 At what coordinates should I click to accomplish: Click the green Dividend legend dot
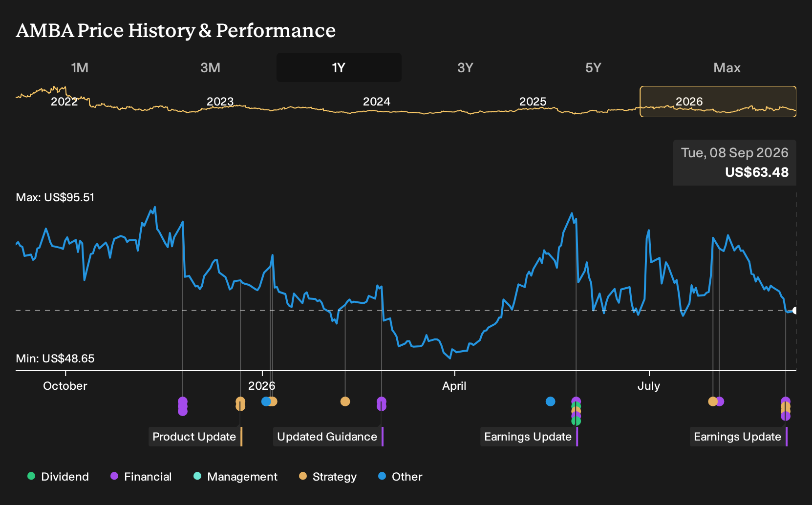[31, 476]
